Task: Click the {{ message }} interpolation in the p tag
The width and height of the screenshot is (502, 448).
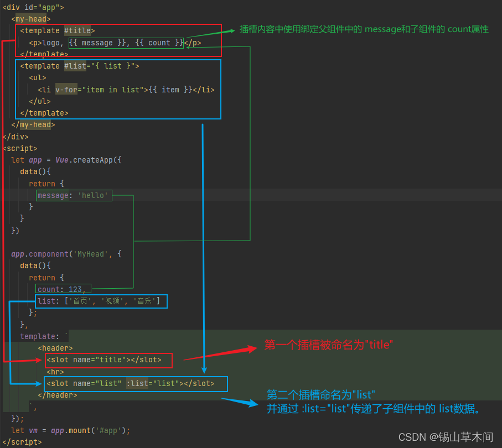Action: pyautogui.click(x=97, y=43)
